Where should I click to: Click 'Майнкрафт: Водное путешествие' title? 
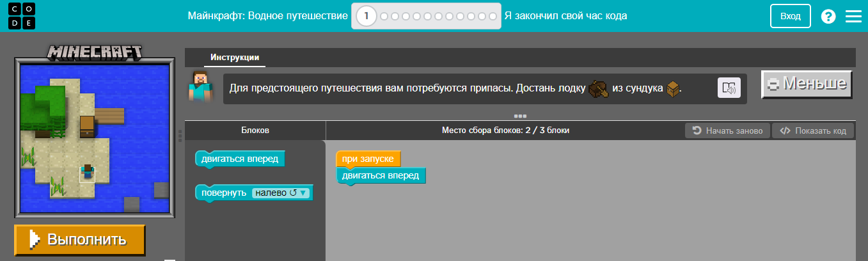[268, 16]
